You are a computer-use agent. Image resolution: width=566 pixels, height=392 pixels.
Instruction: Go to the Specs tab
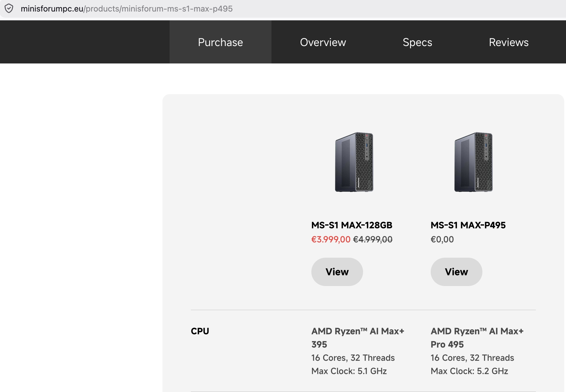pos(417,42)
